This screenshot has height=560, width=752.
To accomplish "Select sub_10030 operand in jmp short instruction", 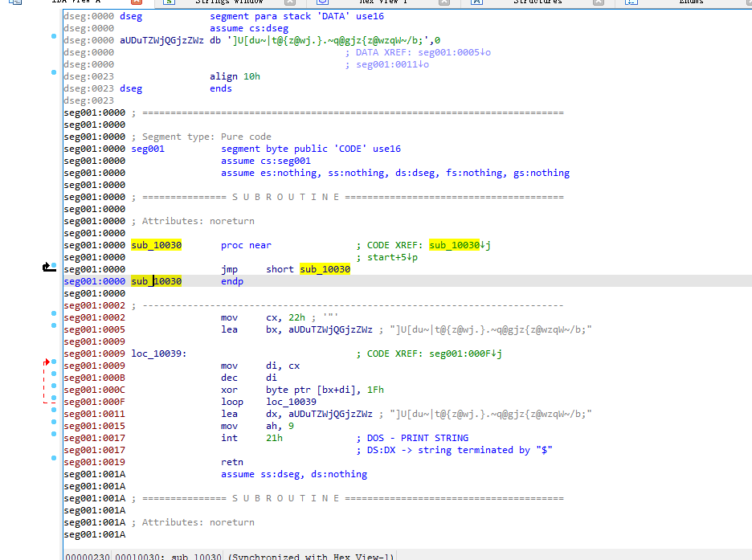I will coord(325,269).
